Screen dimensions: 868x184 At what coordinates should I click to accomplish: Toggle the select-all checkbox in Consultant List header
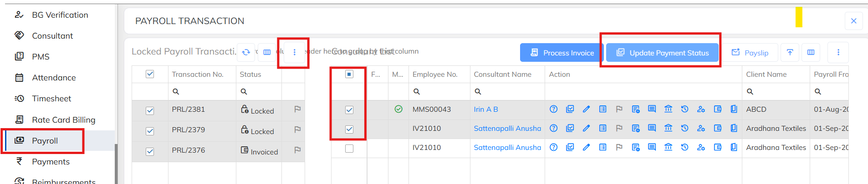[x=349, y=74]
